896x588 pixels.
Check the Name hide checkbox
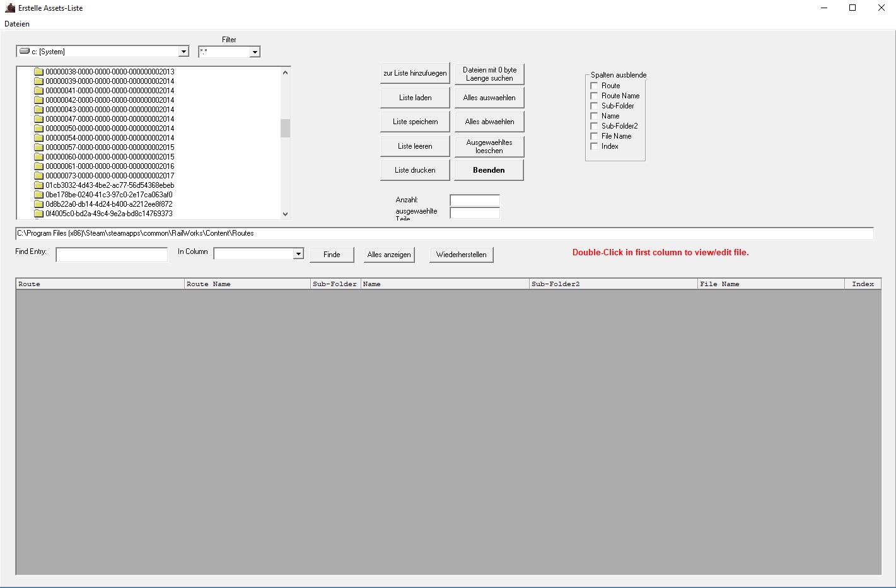(594, 116)
